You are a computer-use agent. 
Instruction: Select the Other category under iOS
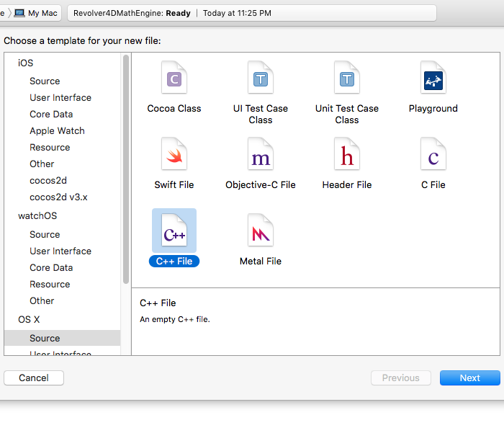pyautogui.click(x=42, y=164)
